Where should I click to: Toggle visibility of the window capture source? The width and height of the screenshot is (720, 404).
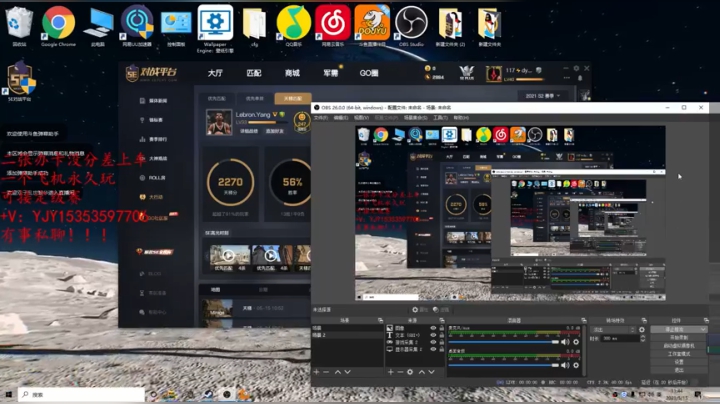tap(433, 342)
